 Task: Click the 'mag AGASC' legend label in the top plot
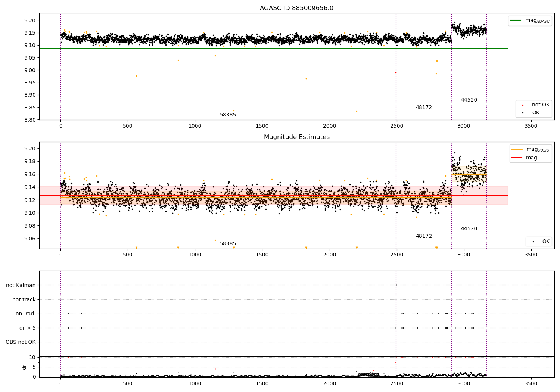[x=537, y=21]
